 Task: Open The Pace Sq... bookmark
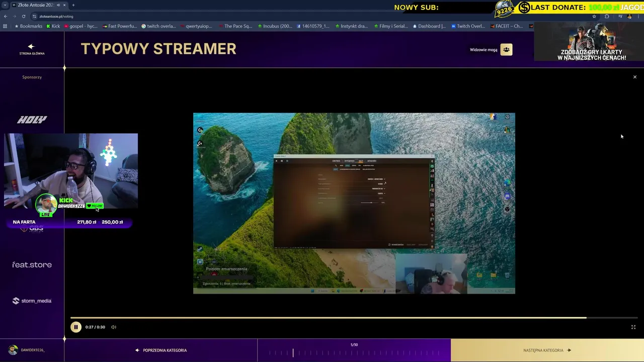[235, 26]
